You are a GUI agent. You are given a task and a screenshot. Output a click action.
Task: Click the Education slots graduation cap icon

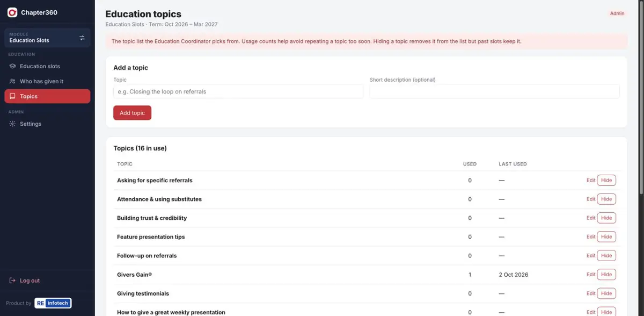click(13, 66)
